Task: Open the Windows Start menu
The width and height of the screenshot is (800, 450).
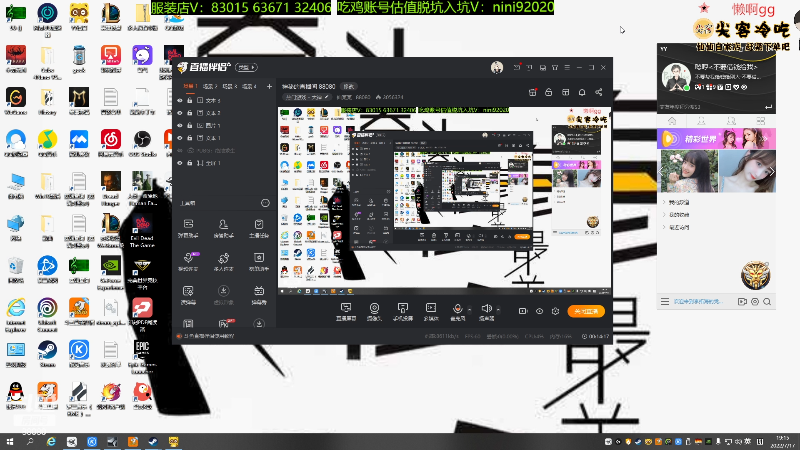Action: pos(10,441)
